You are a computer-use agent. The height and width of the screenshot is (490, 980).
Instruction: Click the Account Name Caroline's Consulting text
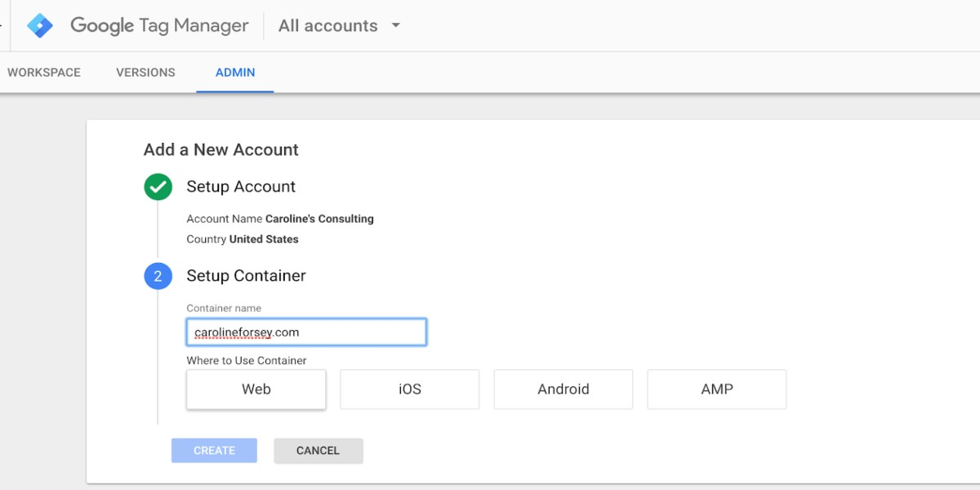pyautogui.click(x=280, y=219)
